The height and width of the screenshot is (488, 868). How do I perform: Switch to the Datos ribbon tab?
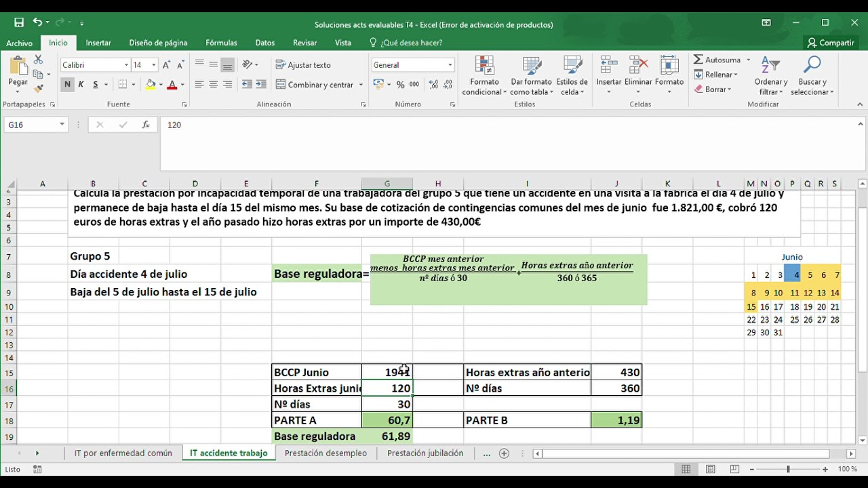[265, 43]
